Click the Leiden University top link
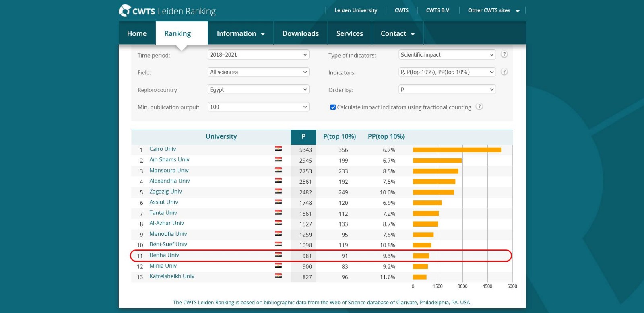The width and height of the screenshot is (644, 313). coord(355,10)
